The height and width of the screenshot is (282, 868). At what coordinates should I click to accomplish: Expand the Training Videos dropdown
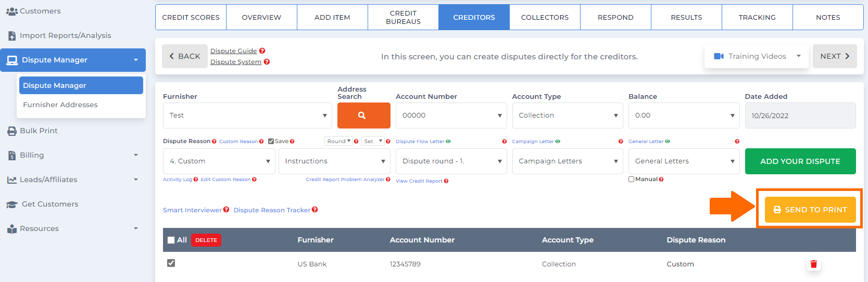pos(756,56)
